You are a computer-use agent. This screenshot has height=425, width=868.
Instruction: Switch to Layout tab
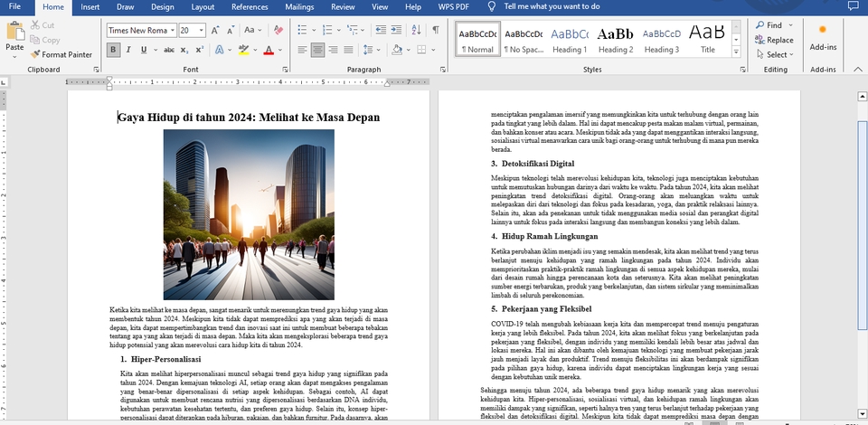(x=203, y=6)
